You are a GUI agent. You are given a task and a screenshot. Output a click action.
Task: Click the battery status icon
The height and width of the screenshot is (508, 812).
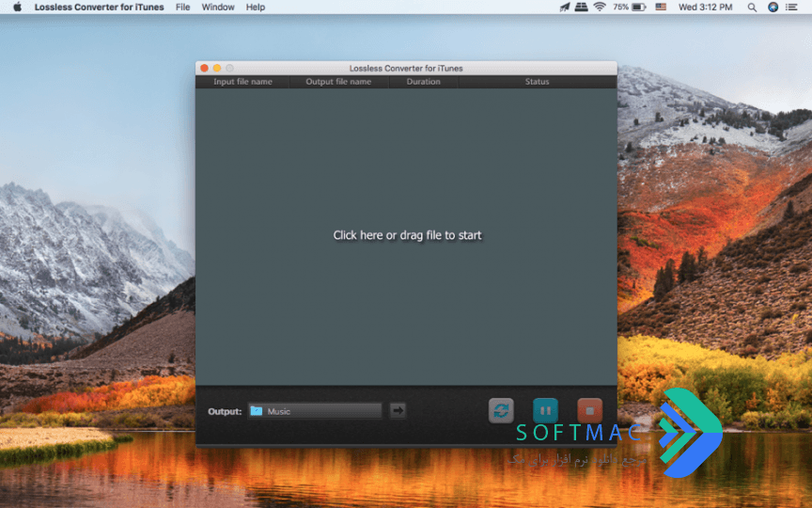click(639, 7)
